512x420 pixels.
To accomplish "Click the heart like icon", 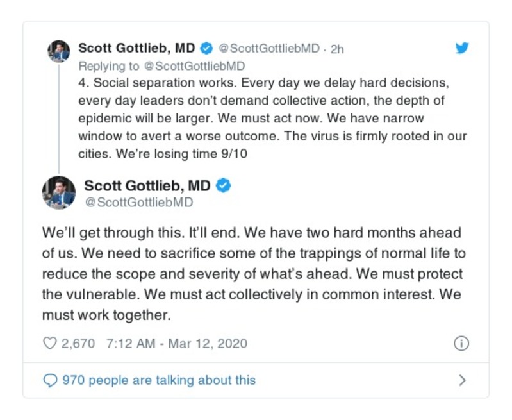I will point(50,344).
